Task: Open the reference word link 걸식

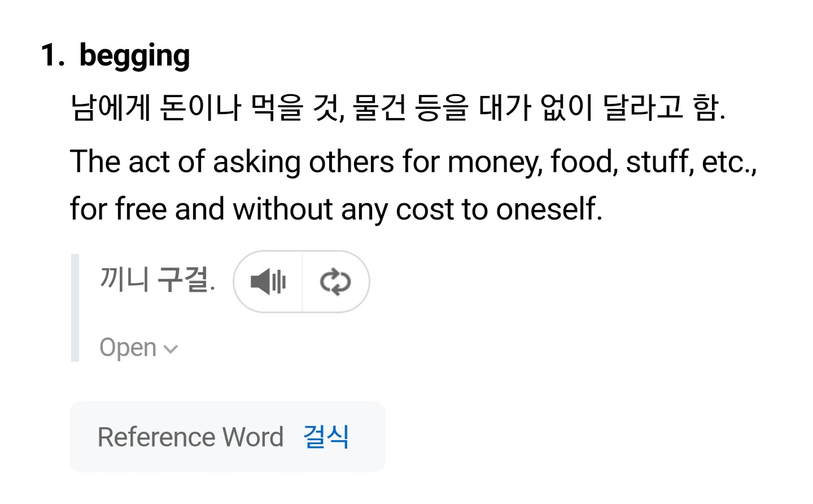Action: pos(326,437)
